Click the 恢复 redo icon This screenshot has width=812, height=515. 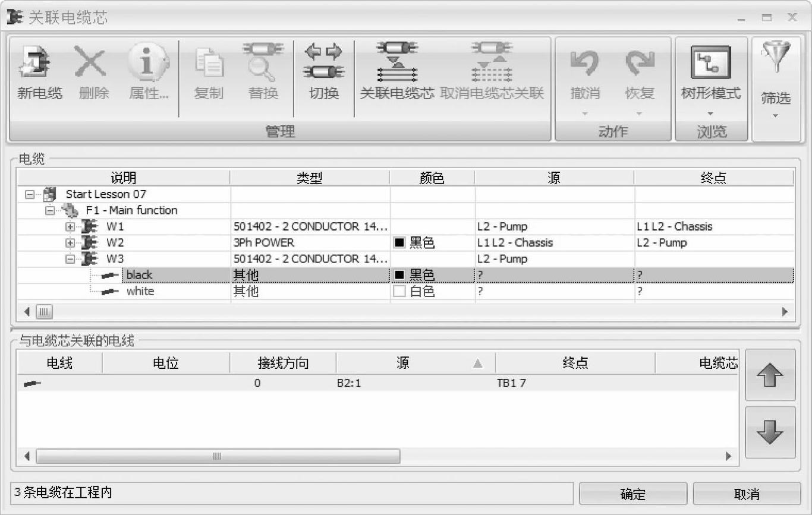(x=640, y=62)
